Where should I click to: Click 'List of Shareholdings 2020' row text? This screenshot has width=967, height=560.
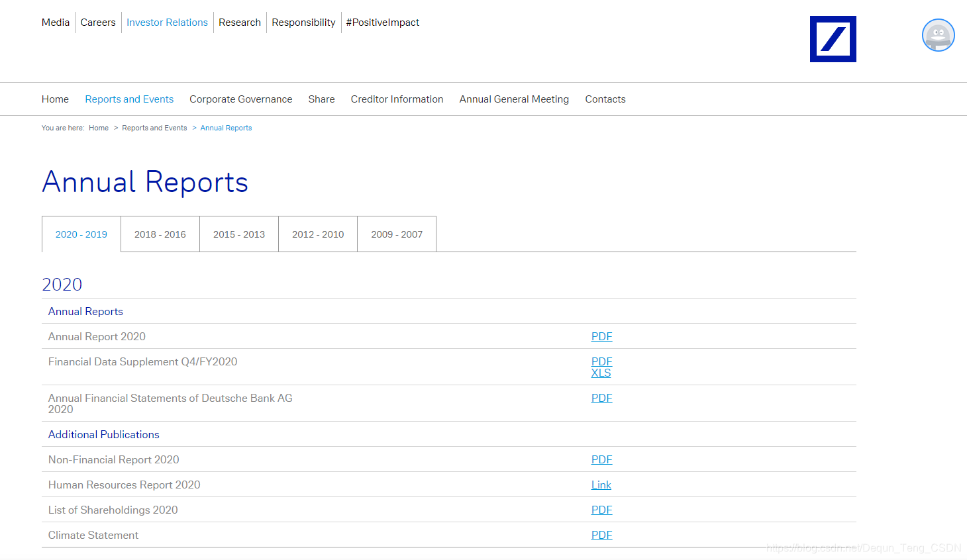113,510
